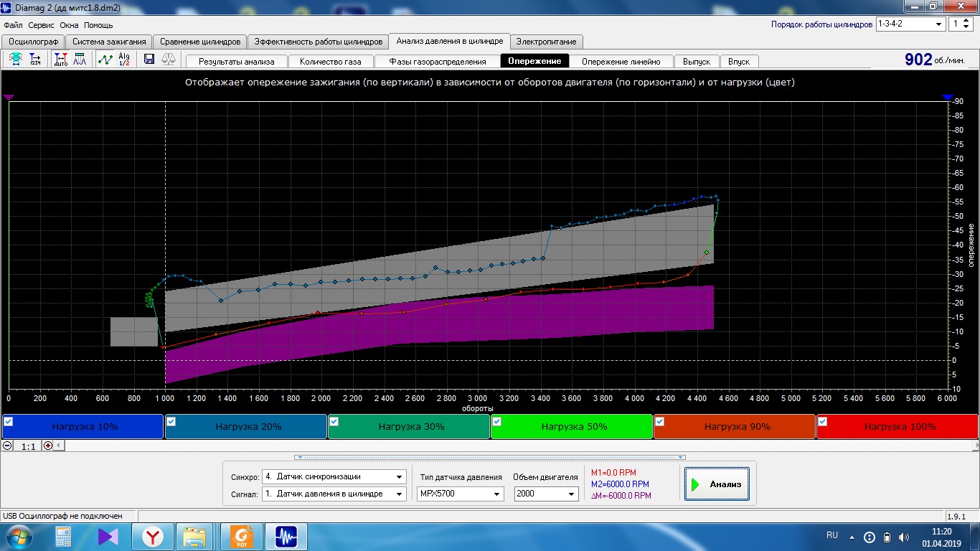
Task: Switch to Diamag app in the taskbar
Action: (286, 536)
